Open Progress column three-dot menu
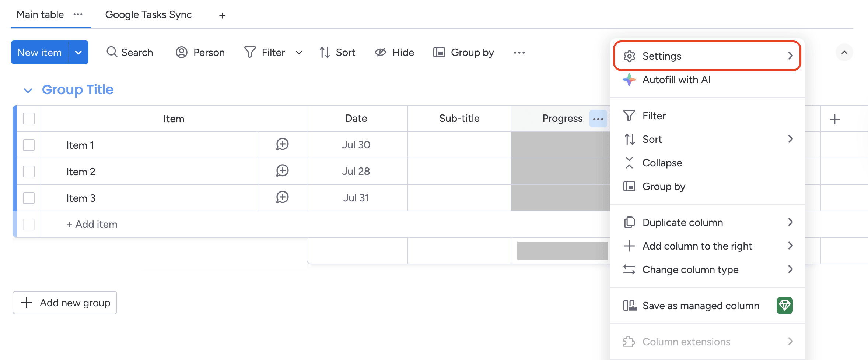 pos(598,119)
